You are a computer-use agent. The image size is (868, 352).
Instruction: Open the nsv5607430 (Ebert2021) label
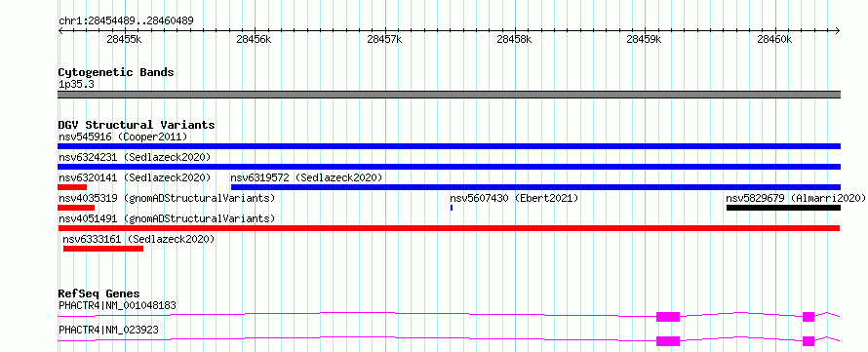(x=514, y=198)
